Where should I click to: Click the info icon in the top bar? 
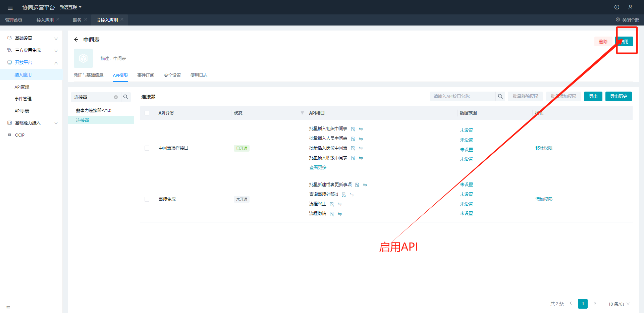(617, 7)
